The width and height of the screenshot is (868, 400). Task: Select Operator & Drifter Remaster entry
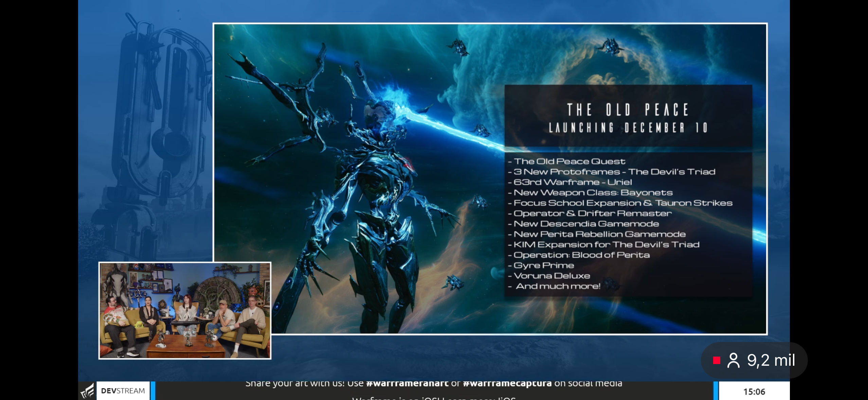[x=593, y=213]
